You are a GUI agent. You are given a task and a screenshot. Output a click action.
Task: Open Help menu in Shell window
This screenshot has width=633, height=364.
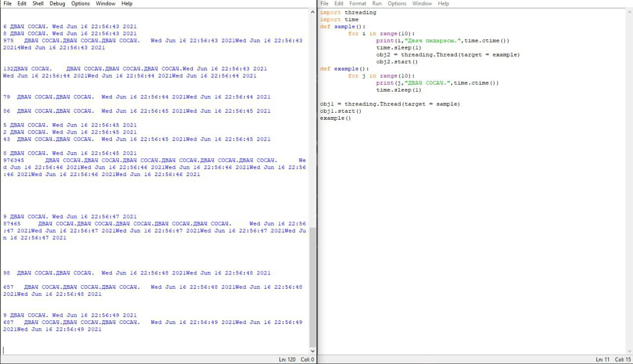127,3
